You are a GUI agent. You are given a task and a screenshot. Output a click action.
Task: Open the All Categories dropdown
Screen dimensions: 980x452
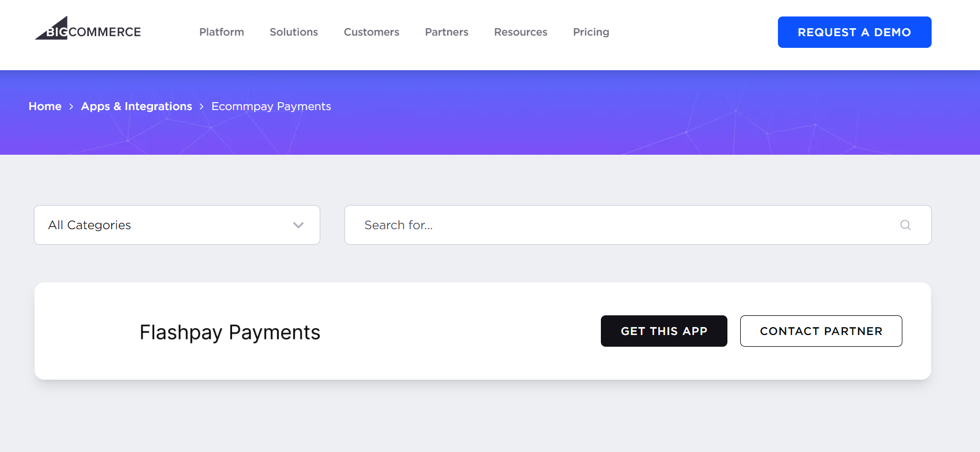pyautogui.click(x=177, y=225)
